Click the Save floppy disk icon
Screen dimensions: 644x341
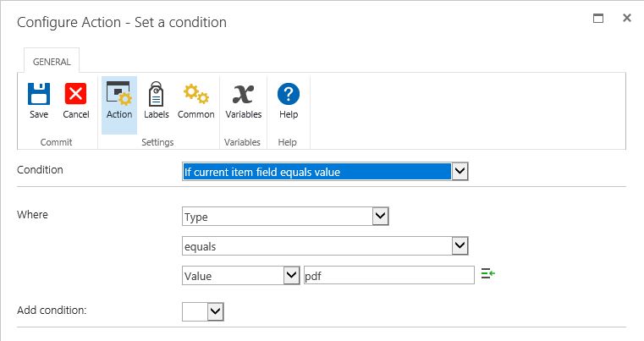pyautogui.click(x=39, y=94)
